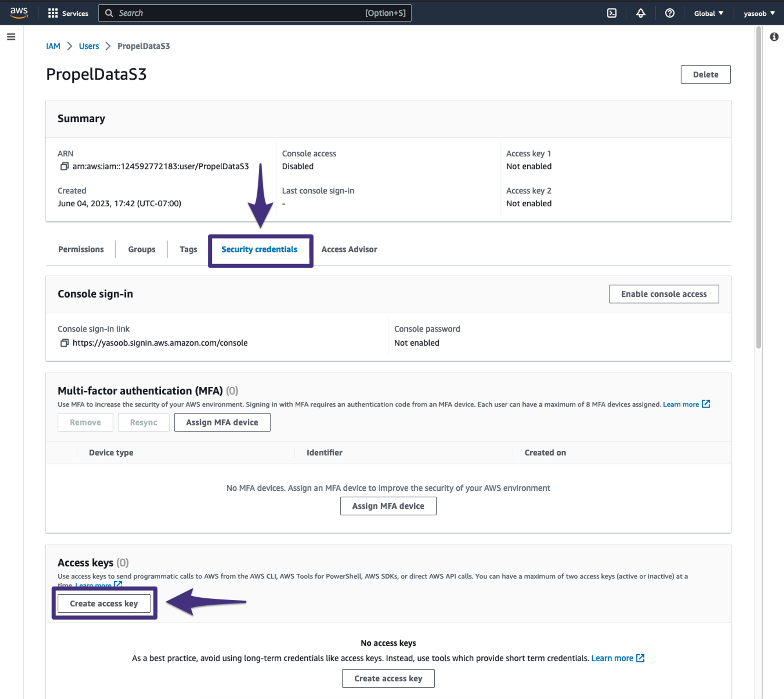The height and width of the screenshot is (699, 784).
Task: Open MFA Learn more link
Action: pyautogui.click(x=681, y=404)
